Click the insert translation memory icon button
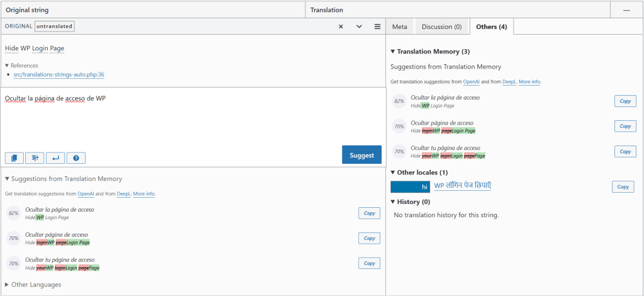 [x=35, y=158]
